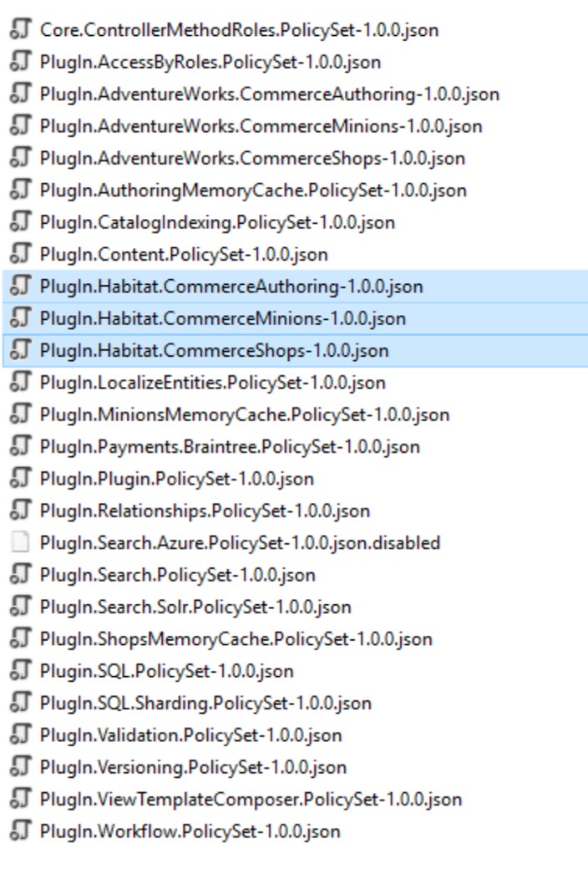The width and height of the screenshot is (588, 879).
Task: Select PlugIn.AuthoringMemoryCache.PolicySet-1.0.0.json name
Action: pos(253,190)
